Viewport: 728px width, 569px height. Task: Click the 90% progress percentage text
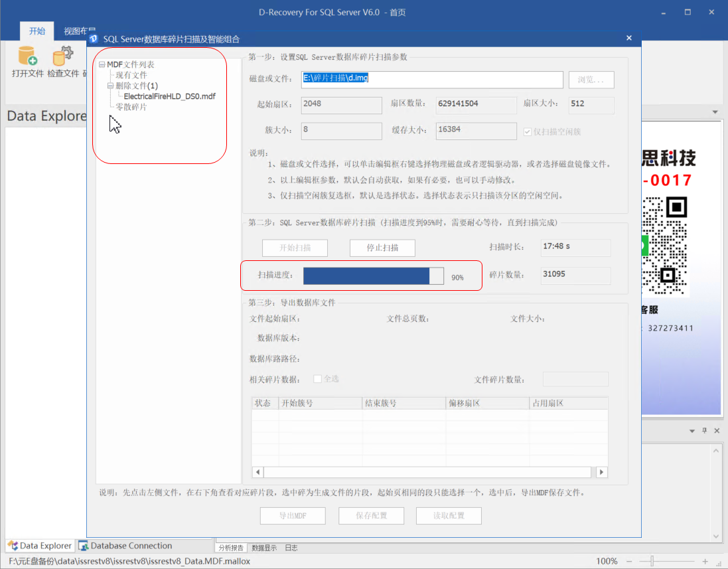click(457, 278)
